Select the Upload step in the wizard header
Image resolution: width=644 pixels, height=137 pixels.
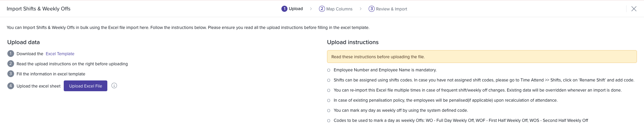coord(292,9)
